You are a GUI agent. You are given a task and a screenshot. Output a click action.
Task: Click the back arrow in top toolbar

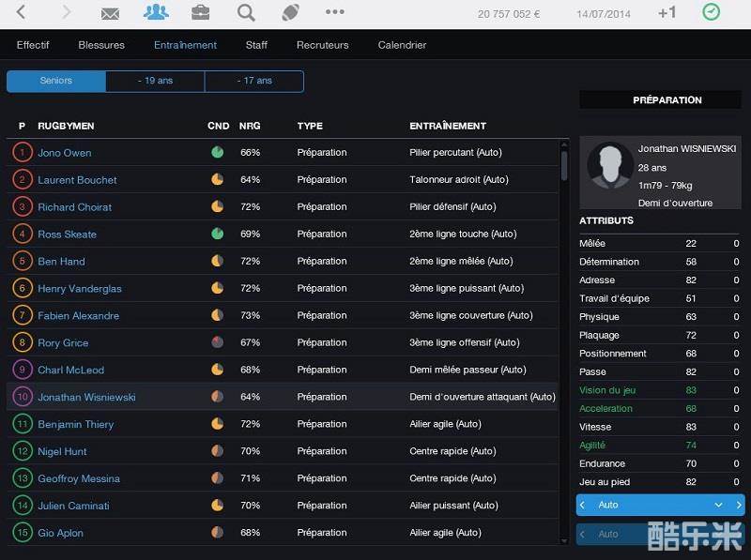point(22,12)
